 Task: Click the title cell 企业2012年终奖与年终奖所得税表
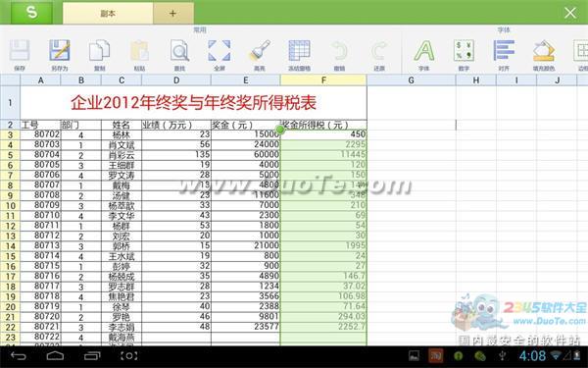193,103
